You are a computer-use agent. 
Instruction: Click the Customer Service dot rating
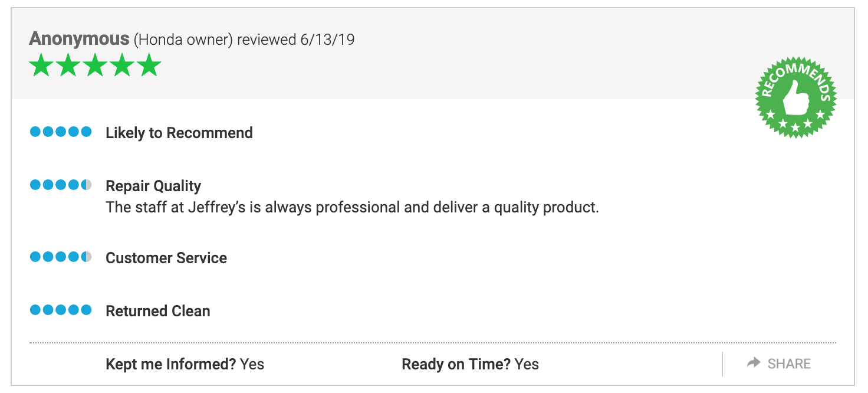61,257
